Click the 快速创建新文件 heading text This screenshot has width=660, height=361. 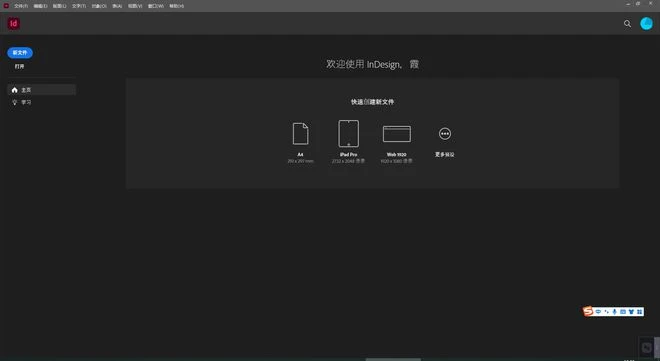[373, 102]
